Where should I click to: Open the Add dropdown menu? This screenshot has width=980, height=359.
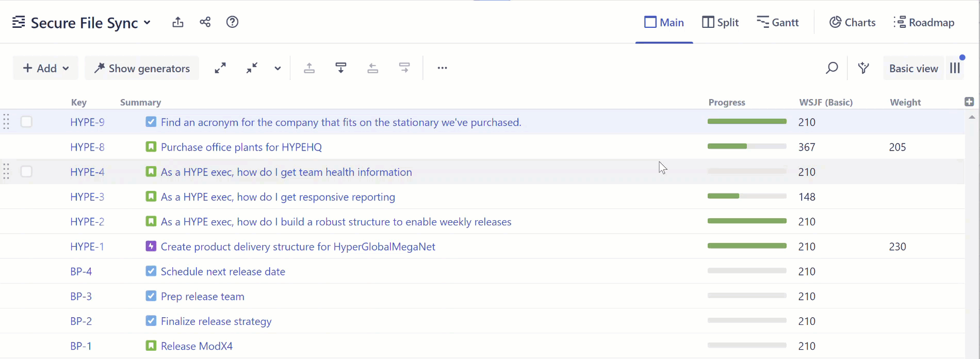[46, 68]
